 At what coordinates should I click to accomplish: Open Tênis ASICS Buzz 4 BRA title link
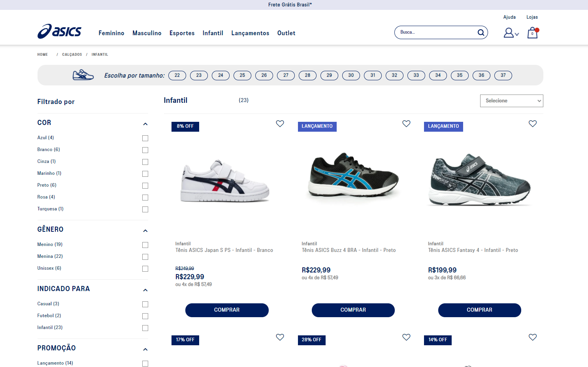point(349,250)
